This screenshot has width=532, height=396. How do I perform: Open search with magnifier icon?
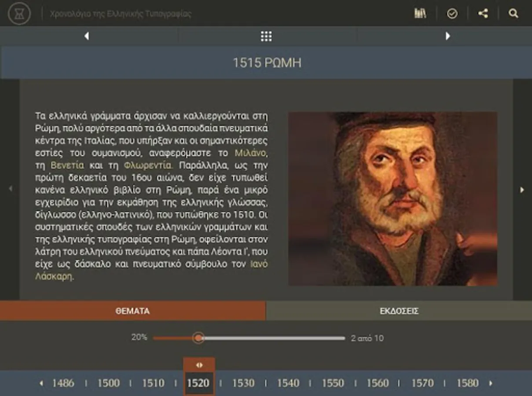[x=514, y=14]
